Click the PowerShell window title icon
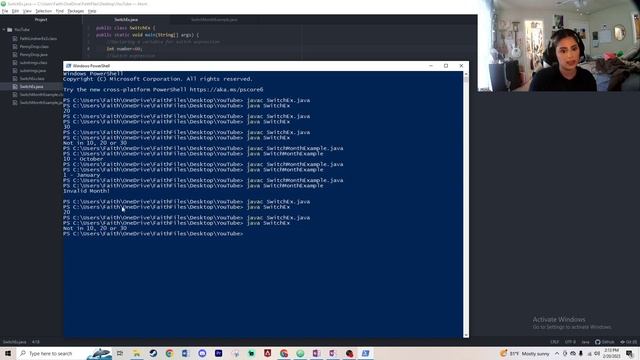 pos(69,66)
